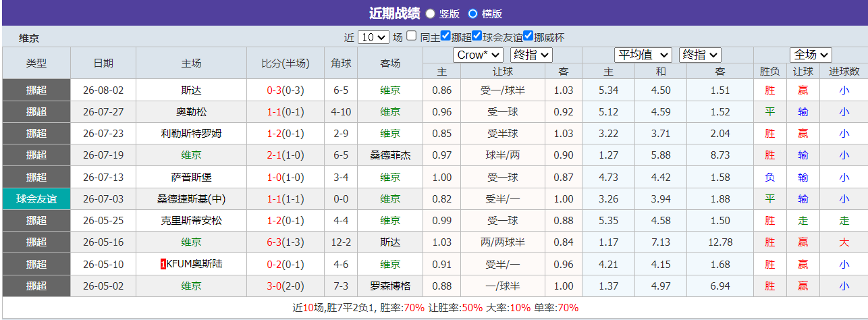Click away odds 12.78

click(x=720, y=242)
